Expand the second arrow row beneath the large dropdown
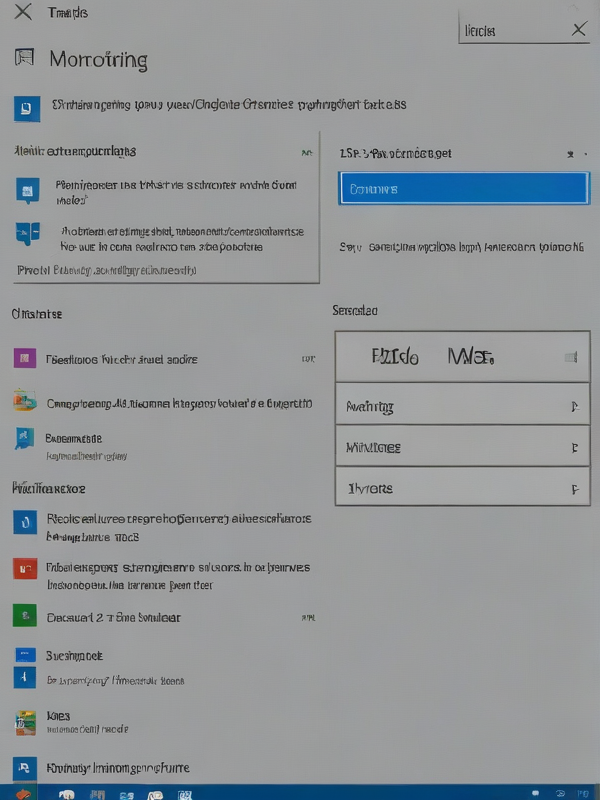The width and height of the screenshot is (600, 800). point(462,447)
